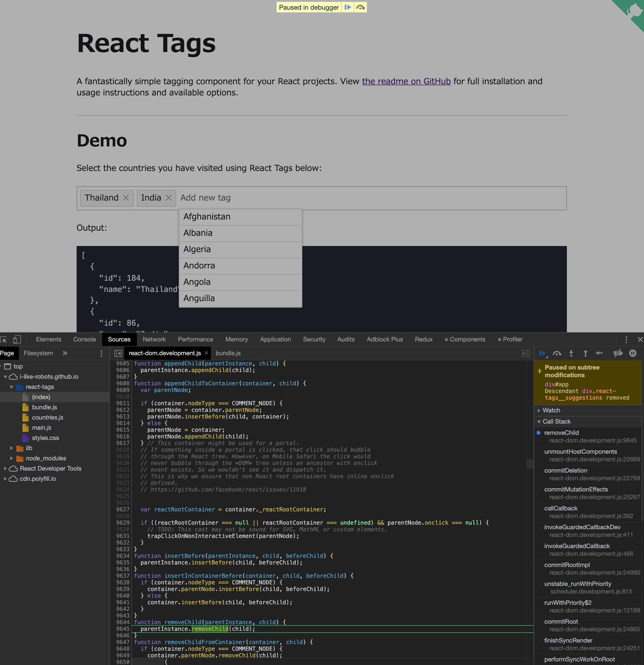Select commitDeletion call stack frame
Screen dimensions: 644x665
pyautogui.click(x=588, y=474)
